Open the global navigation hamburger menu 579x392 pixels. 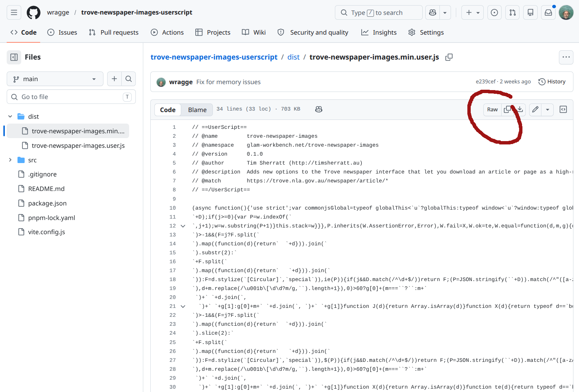(14, 12)
